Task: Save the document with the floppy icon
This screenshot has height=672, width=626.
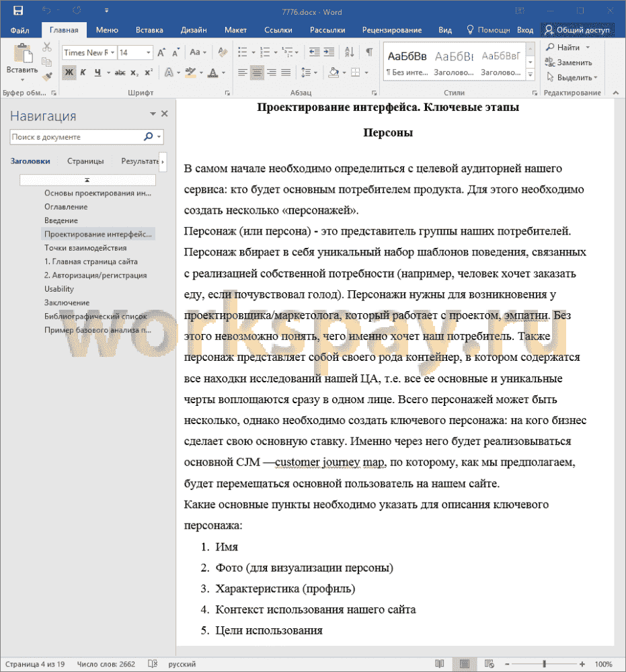Action: (18, 11)
